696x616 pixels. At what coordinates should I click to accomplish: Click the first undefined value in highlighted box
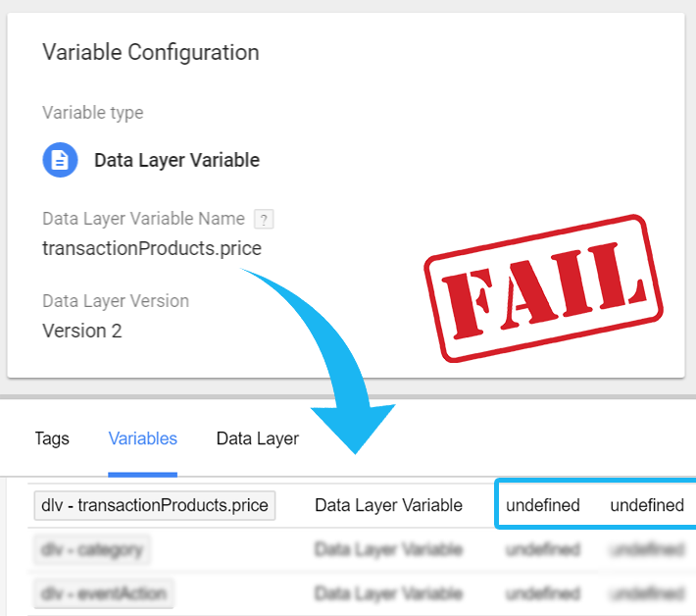pyautogui.click(x=543, y=505)
